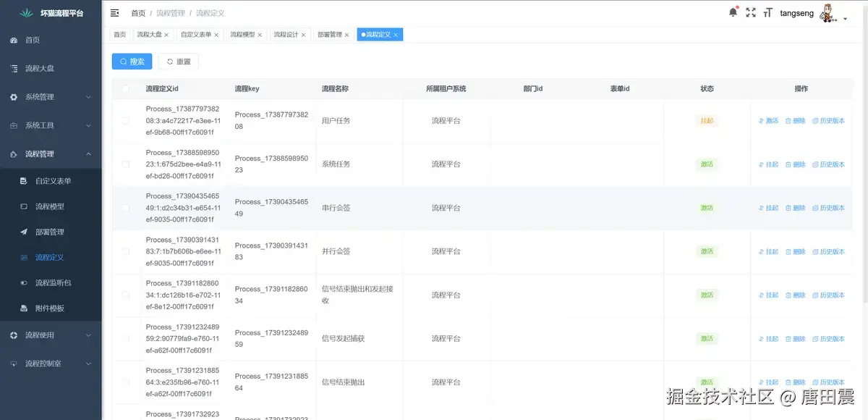Screen dimensions: 868x420
Task: Click the tangseng username text
Action: tap(797, 13)
